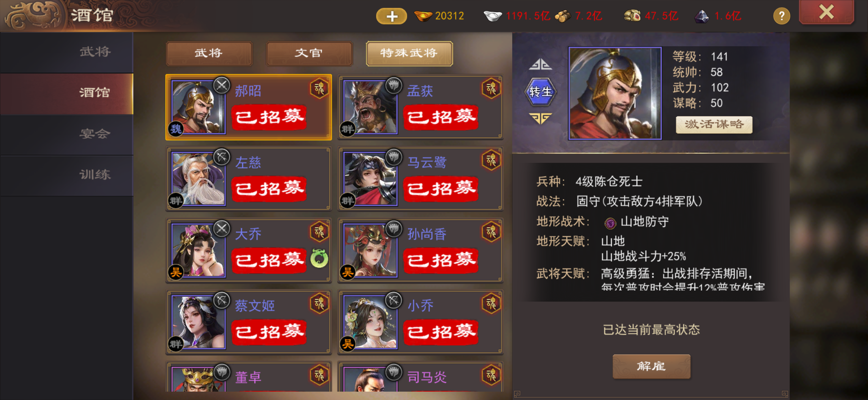
Task: Select the 左慈 general portrait
Action: 198,178
